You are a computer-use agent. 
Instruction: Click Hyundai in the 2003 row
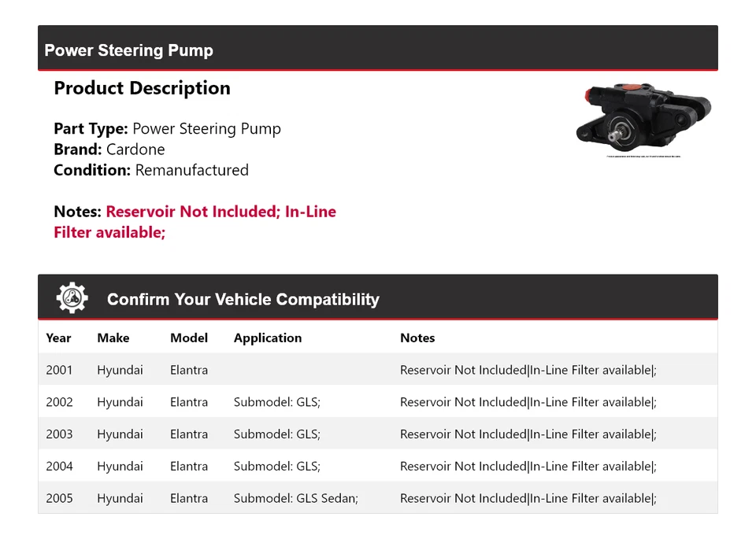pyautogui.click(x=120, y=434)
